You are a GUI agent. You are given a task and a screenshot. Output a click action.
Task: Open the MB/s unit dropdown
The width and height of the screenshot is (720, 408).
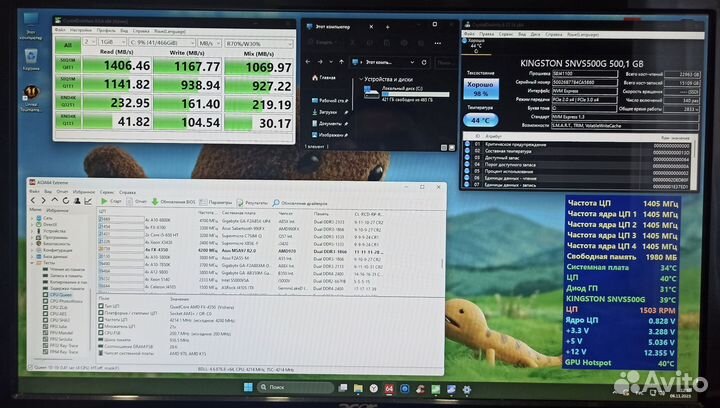click(x=206, y=44)
